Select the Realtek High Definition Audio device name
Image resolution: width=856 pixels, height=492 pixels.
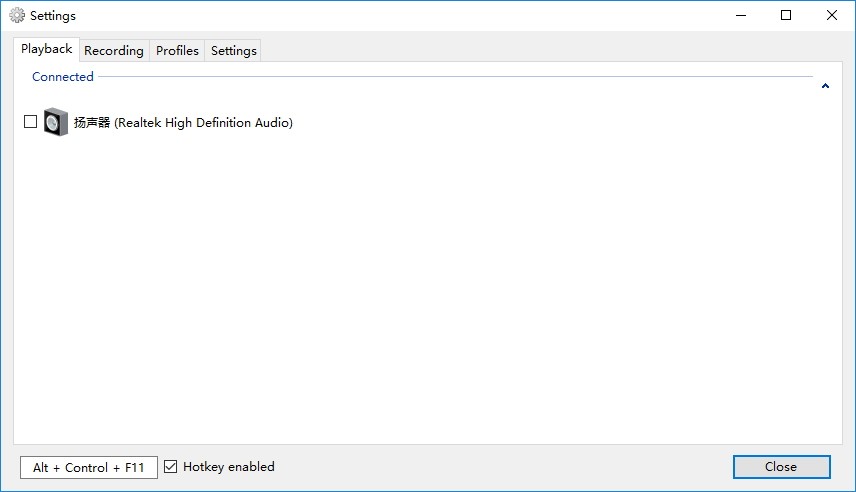pyautogui.click(x=183, y=123)
